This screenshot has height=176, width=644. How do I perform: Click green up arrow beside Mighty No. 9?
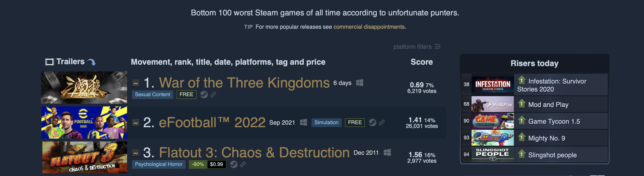522,137
